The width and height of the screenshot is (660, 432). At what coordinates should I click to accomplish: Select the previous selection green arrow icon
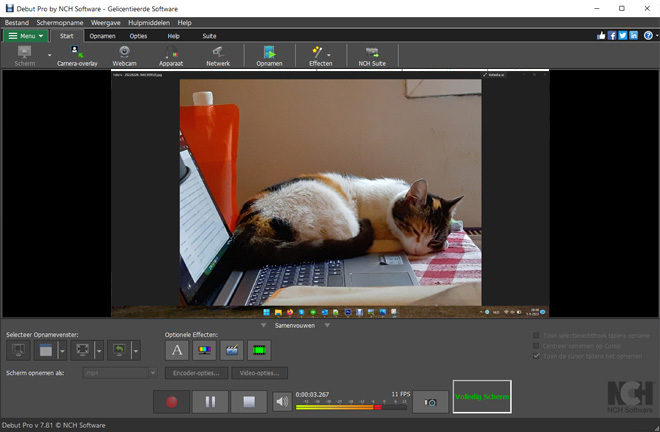click(x=119, y=350)
